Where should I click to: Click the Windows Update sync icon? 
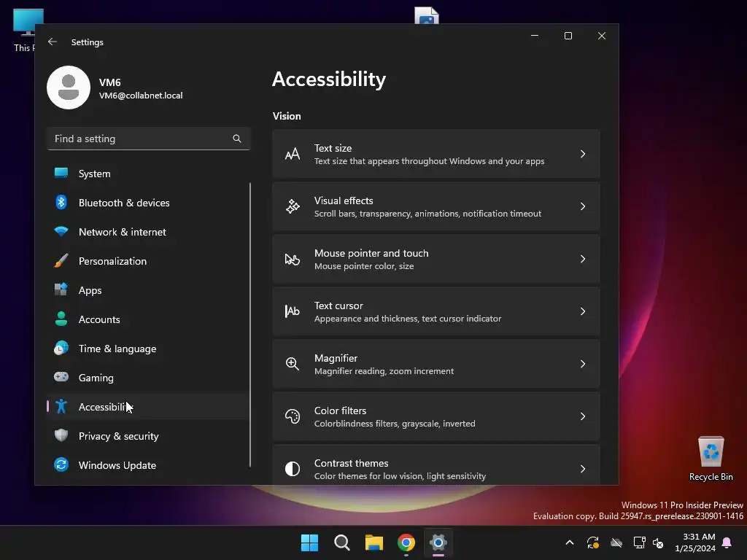click(61, 464)
